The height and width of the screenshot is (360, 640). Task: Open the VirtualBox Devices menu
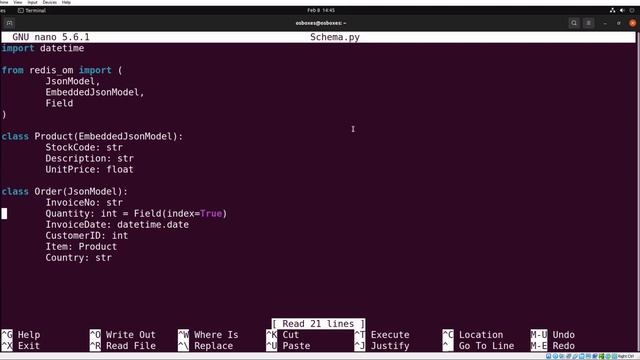[50, 2]
